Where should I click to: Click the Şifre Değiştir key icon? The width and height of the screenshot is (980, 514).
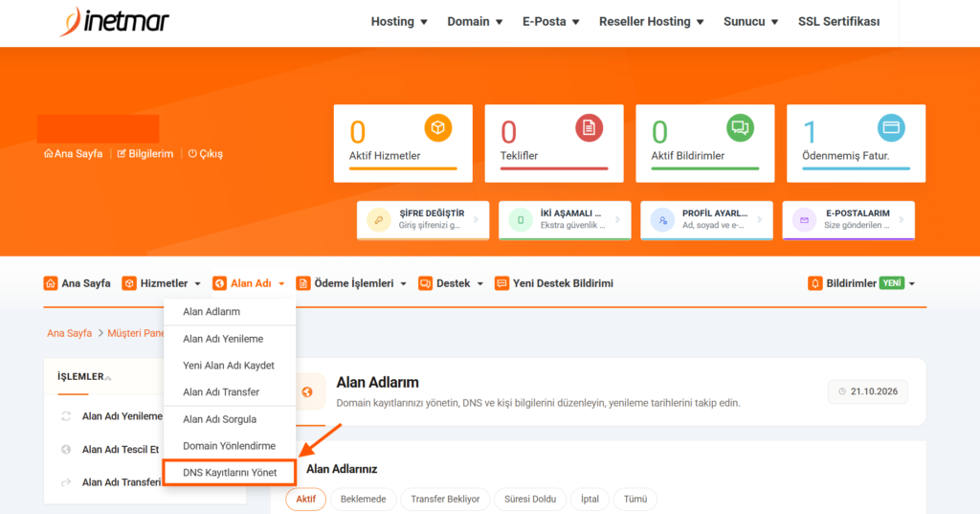pyautogui.click(x=379, y=220)
